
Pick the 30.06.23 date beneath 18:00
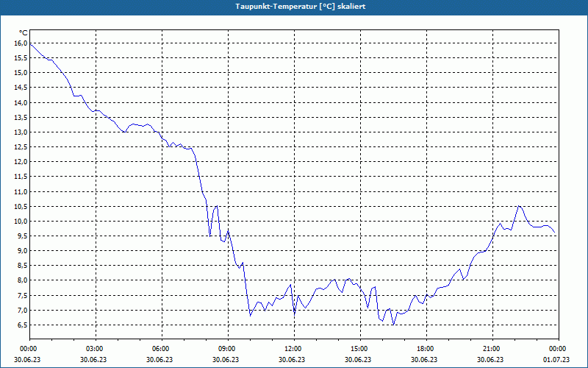[x=424, y=359]
